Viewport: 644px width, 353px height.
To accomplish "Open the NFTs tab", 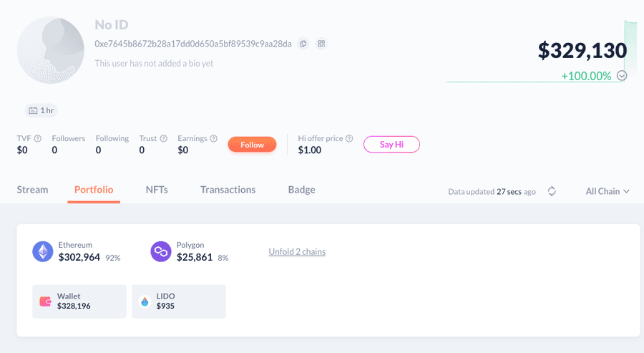I will coord(157,190).
